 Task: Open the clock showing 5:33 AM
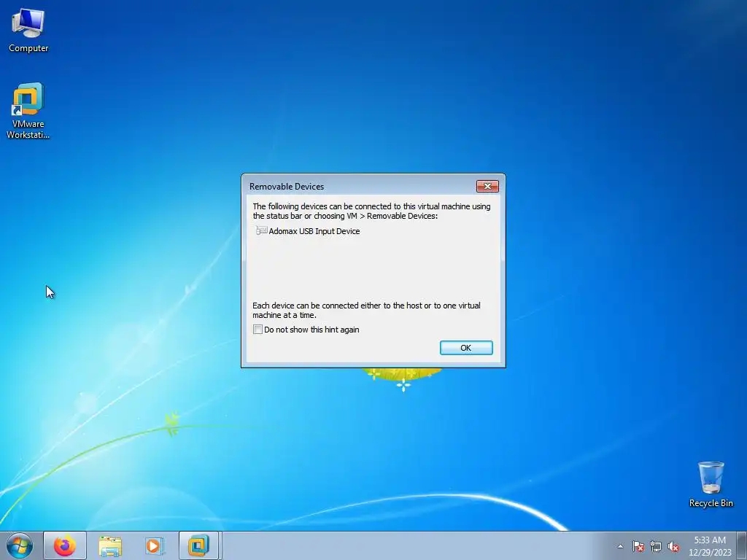coord(710,546)
